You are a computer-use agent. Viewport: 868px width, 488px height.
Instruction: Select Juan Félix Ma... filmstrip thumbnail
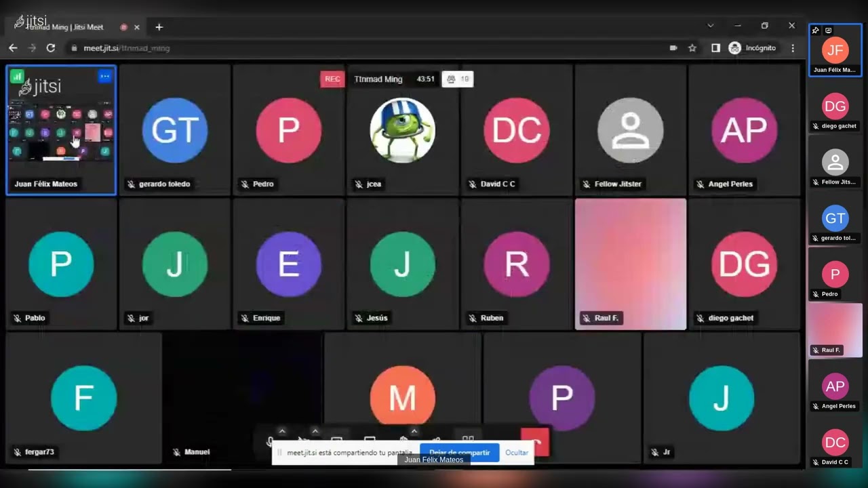point(835,50)
